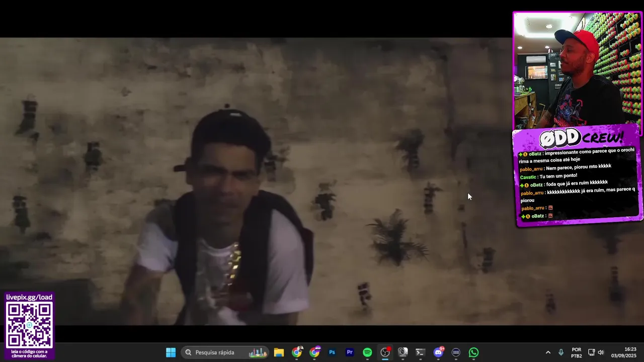The height and width of the screenshot is (362, 644).
Task: Click the playing video frame
Action: (x=256, y=181)
